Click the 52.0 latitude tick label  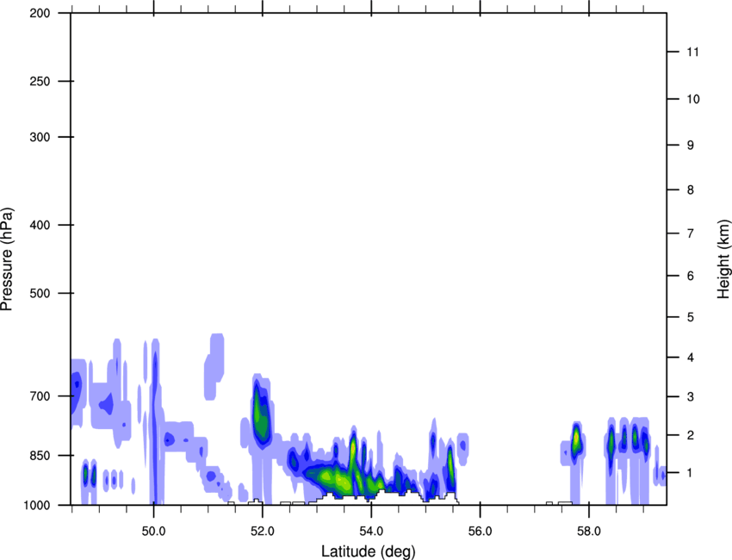[263, 532]
